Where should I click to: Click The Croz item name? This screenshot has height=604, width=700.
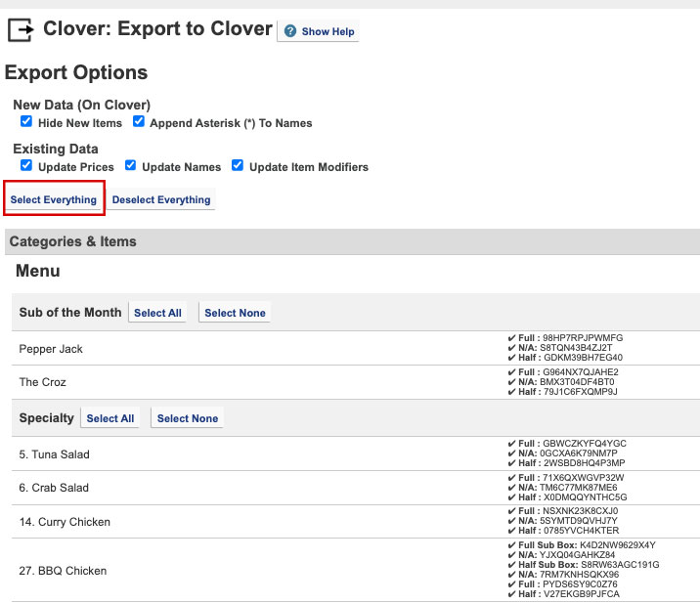[x=42, y=382]
